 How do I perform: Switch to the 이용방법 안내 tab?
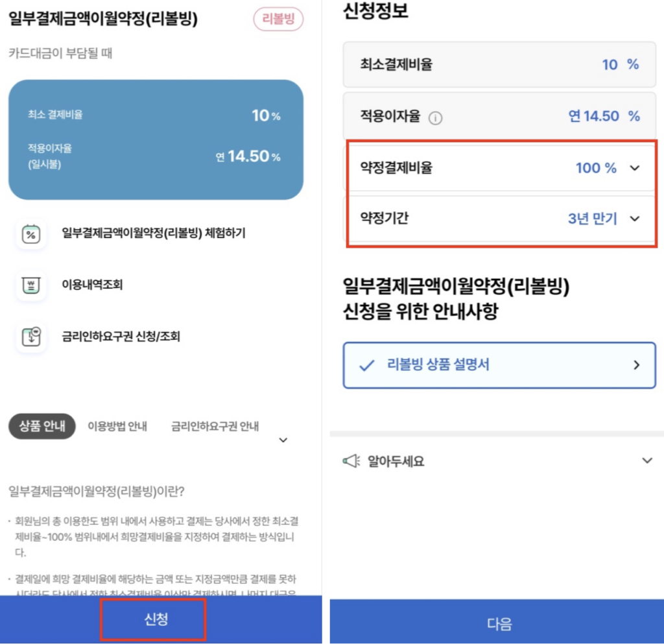click(x=117, y=426)
